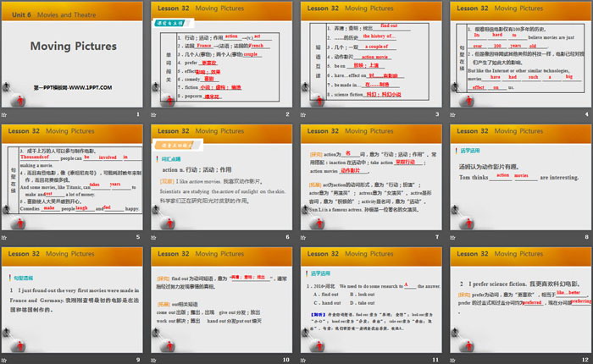Select slide 10 thumbnail about find out
Viewport: 593px width, 364px height.
pyautogui.click(x=221, y=301)
